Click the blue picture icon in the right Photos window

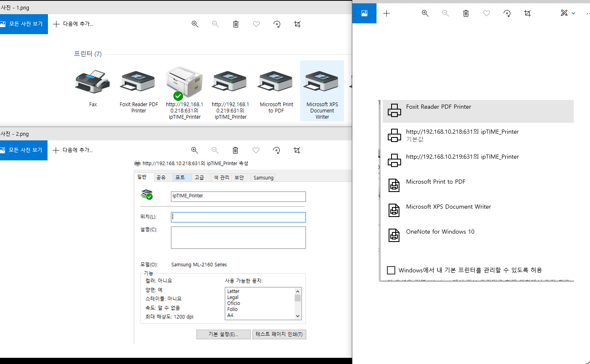364,13
